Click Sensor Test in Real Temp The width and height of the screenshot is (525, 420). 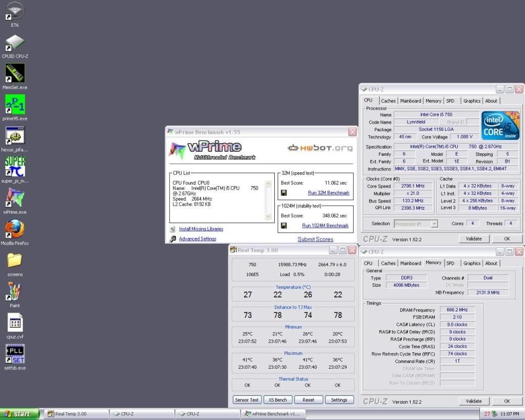247,400
